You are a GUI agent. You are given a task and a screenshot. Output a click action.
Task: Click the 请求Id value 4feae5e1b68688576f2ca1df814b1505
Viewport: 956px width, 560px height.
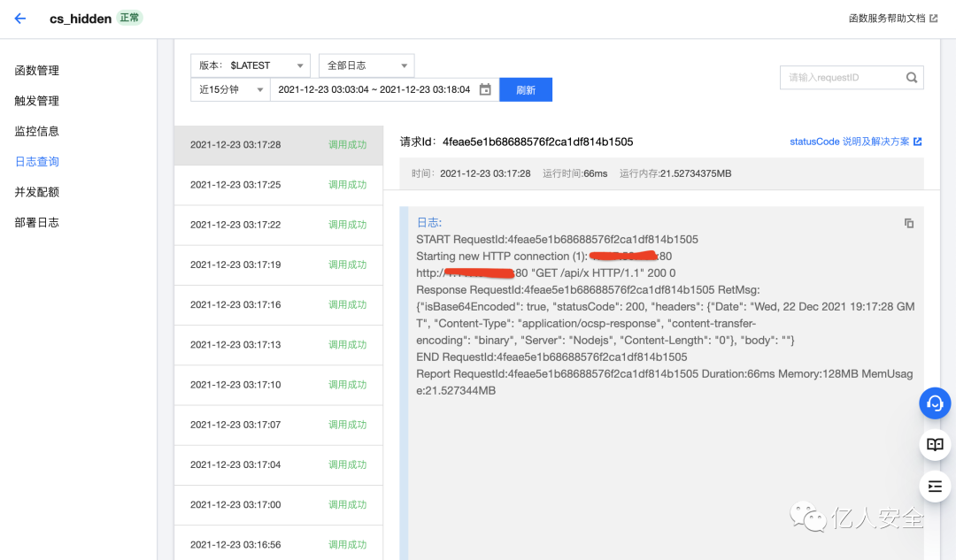(x=538, y=142)
